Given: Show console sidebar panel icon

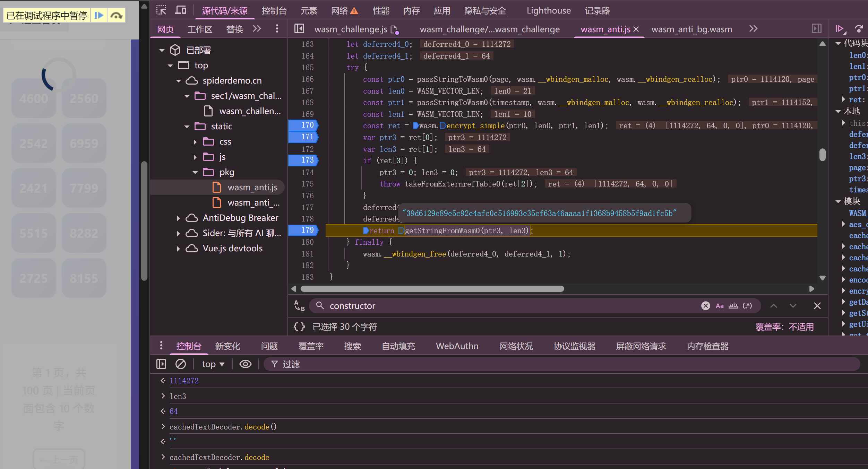Looking at the screenshot, I should [161, 364].
